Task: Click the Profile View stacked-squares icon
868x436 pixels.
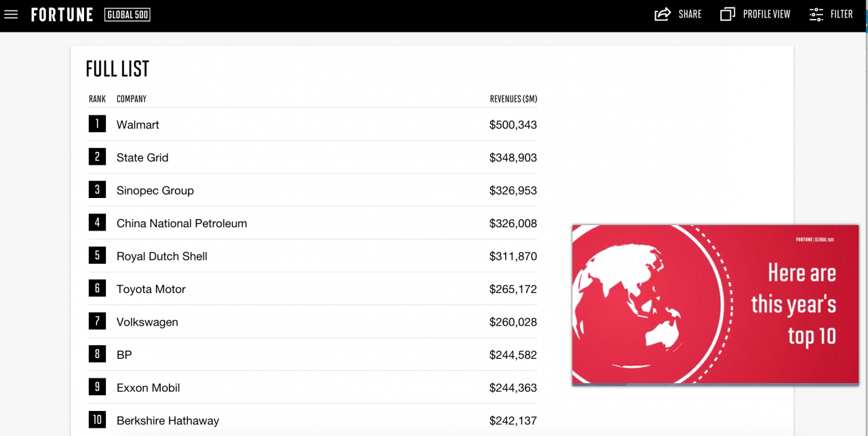Action: pyautogui.click(x=728, y=14)
